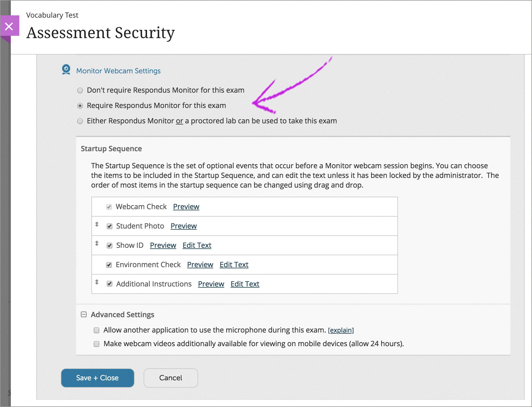Viewport: 532px width, 407px height.
Task: Click the Save + Close button
Action: [x=97, y=378]
